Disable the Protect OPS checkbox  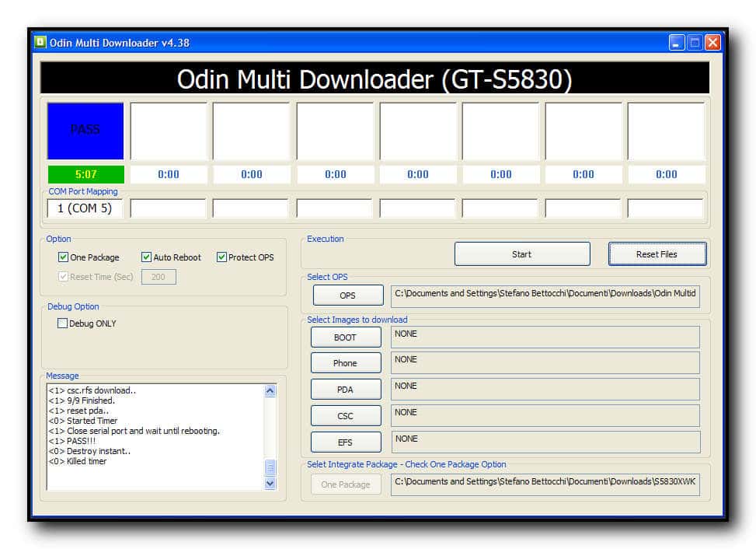221,257
